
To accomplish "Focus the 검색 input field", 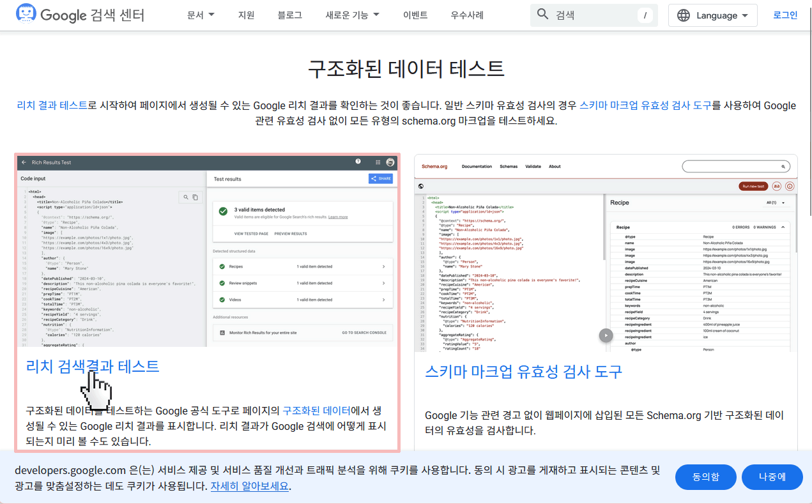I will point(594,15).
